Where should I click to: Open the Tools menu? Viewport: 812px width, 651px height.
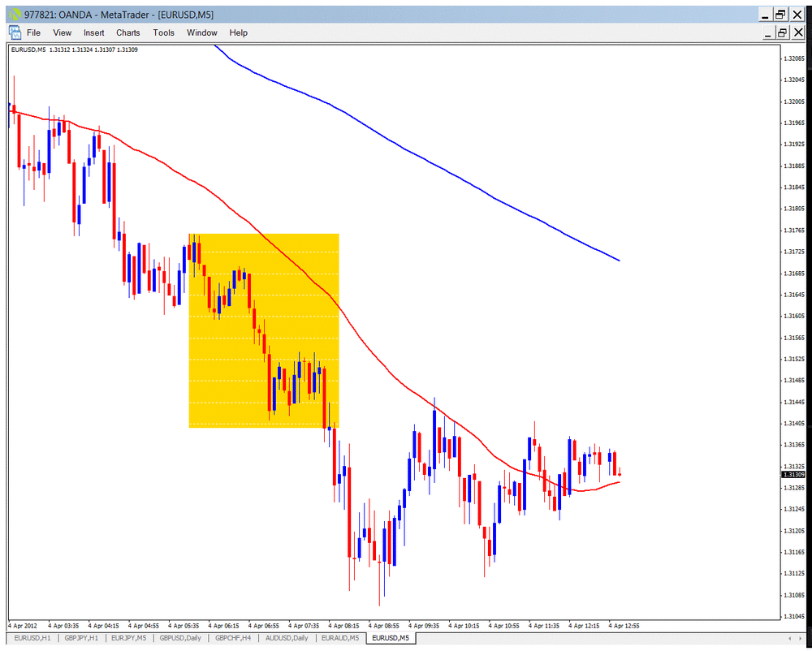point(164,32)
